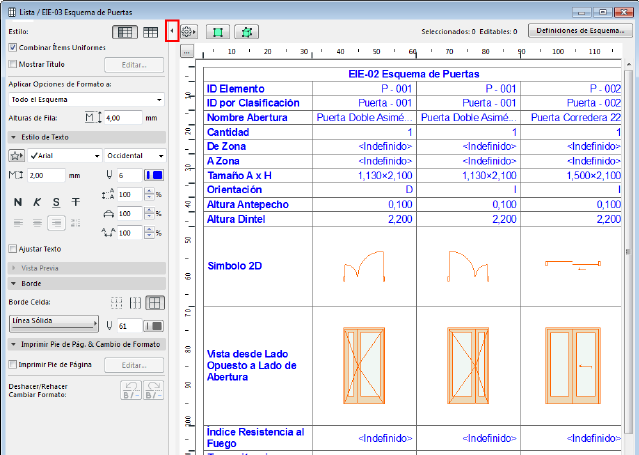Apply bold (N) text style
Screen dimensions: 639x455
point(18,201)
